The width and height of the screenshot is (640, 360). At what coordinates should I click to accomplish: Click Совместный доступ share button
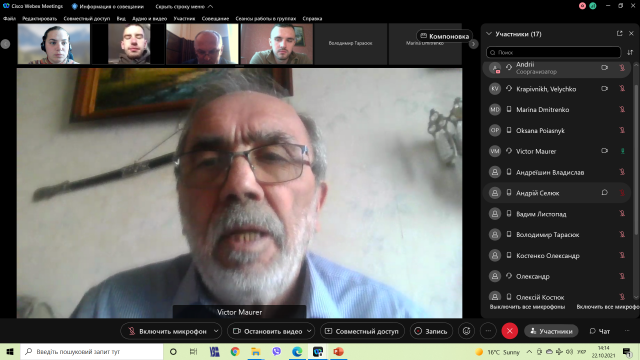362,331
